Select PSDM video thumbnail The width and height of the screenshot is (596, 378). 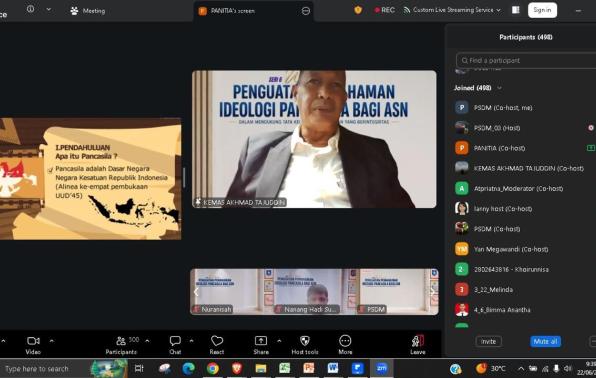click(397, 292)
